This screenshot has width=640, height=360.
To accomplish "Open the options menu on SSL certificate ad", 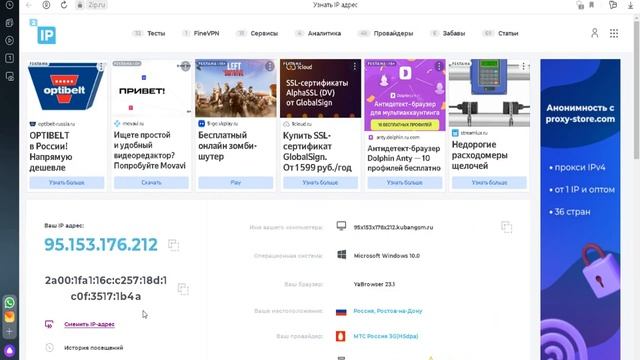I will [355, 66].
